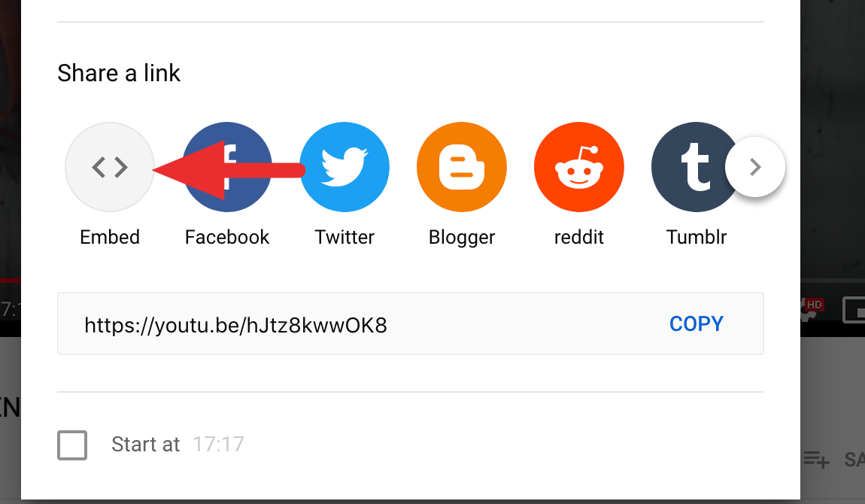This screenshot has width=865, height=504.
Task: Edit the 17:17 start time field
Action: coord(218,444)
